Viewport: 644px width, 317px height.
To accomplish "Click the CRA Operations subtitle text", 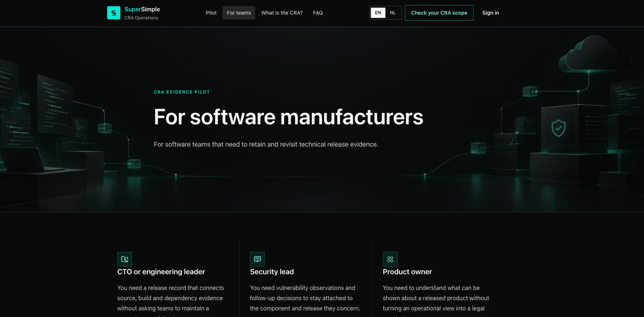I will pyautogui.click(x=141, y=18).
